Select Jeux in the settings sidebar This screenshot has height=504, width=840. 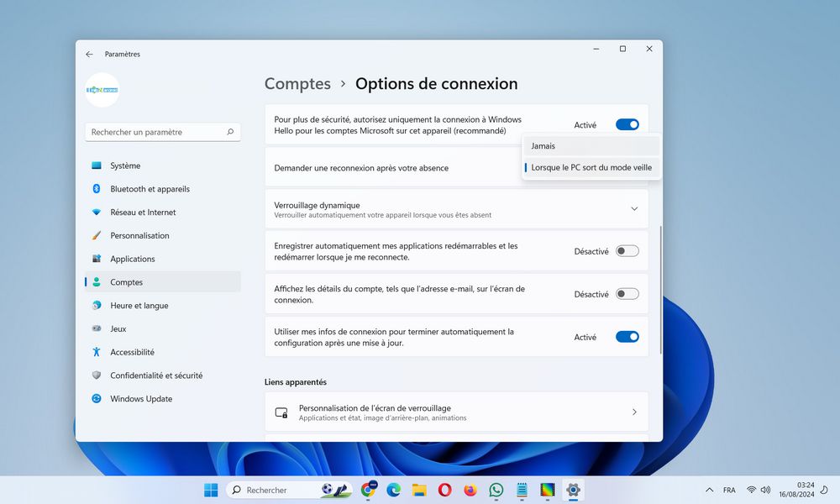tap(128, 328)
